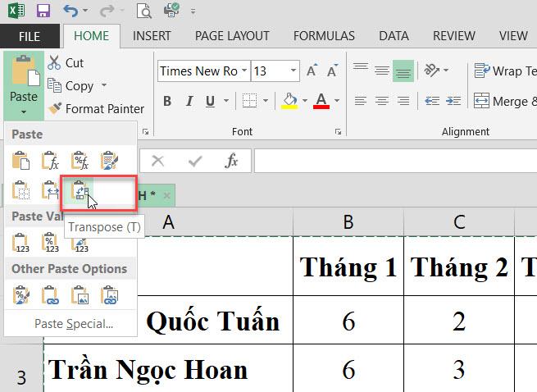The image size is (537, 392).
Task: Select Paste Formulas option
Action: 50,161
